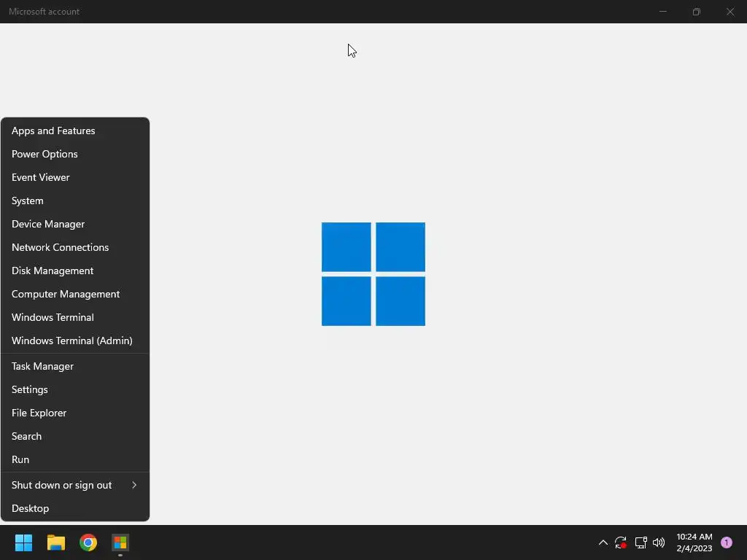Viewport: 747px width, 560px height.
Task: Open File Explorer from the taskbar
Action: [x=56, y=542]
